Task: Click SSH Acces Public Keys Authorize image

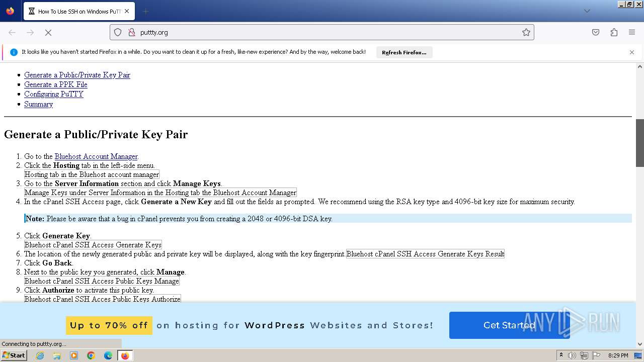Action: pos(103,299)
